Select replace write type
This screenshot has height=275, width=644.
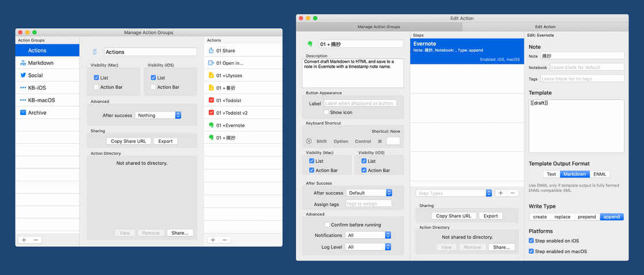pyautogui.click(x=562, y=217)
